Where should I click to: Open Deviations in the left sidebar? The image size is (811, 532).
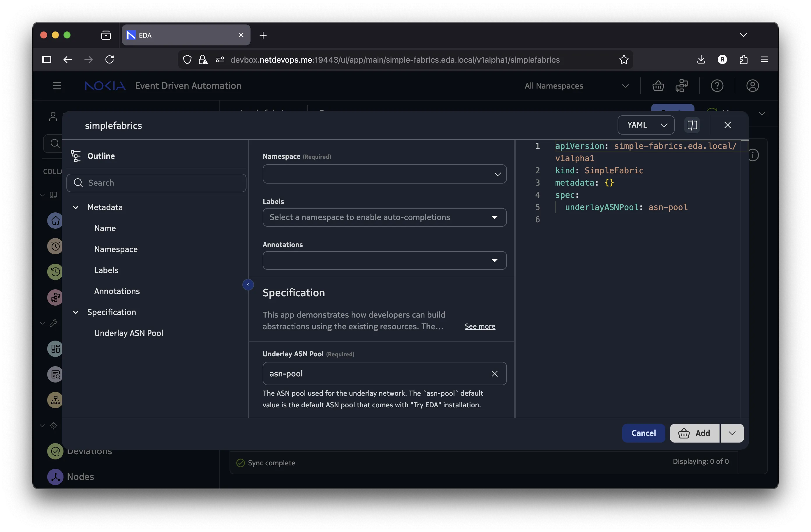tap(80, 451)
